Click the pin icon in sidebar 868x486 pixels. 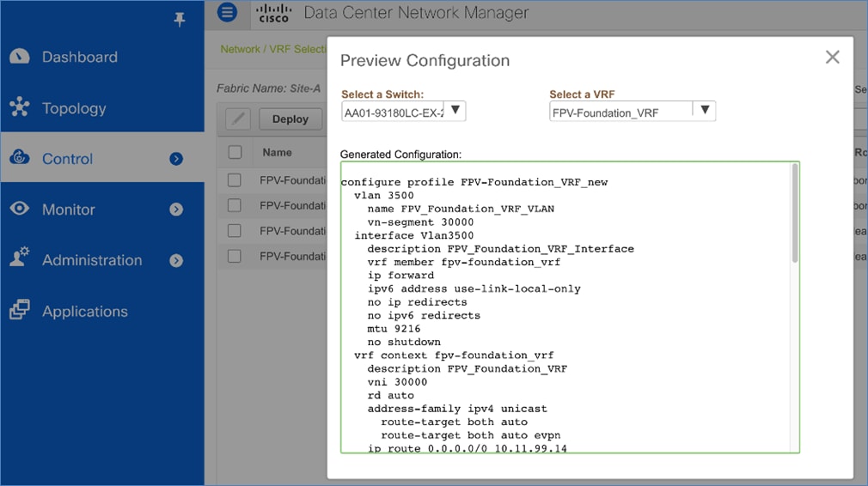coord(180,20)
